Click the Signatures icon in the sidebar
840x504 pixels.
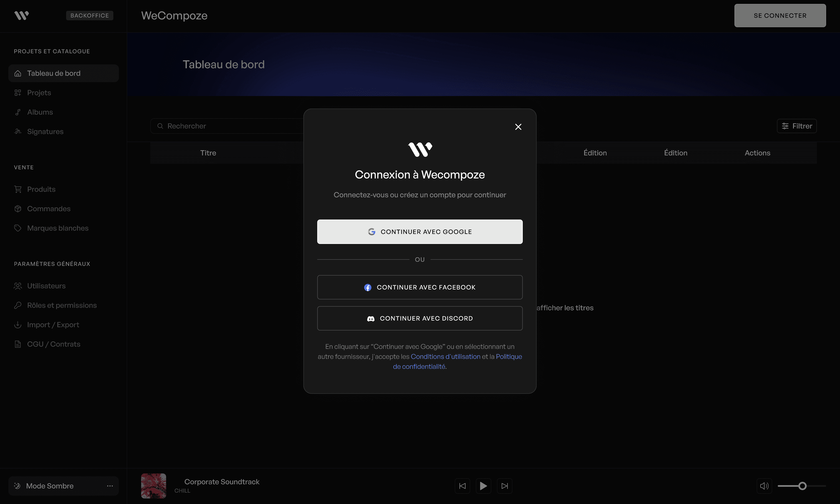[x=18, y=132]
